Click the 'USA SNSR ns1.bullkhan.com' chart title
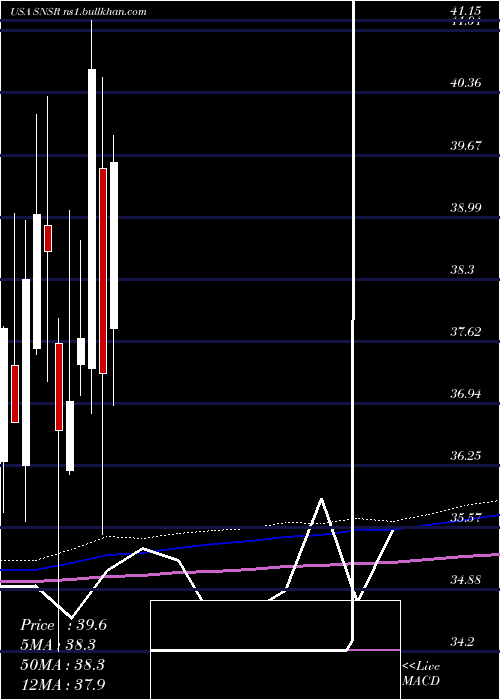500x700 pixels. pyautogui.click(x=79, y=12)
